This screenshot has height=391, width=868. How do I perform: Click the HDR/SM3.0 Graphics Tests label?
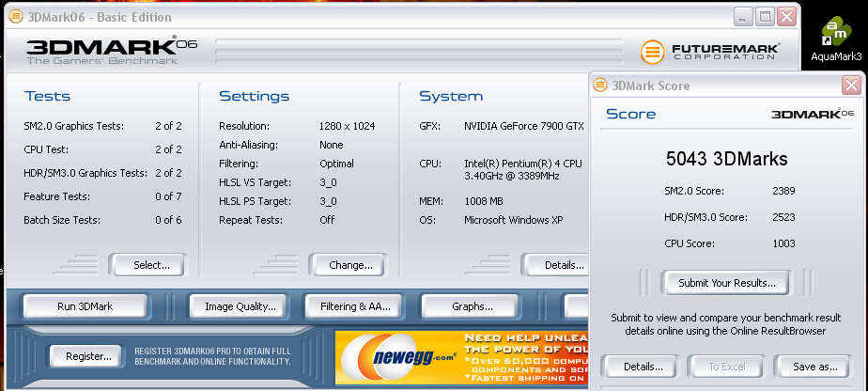pyautogui.click(x=85, y=173)
